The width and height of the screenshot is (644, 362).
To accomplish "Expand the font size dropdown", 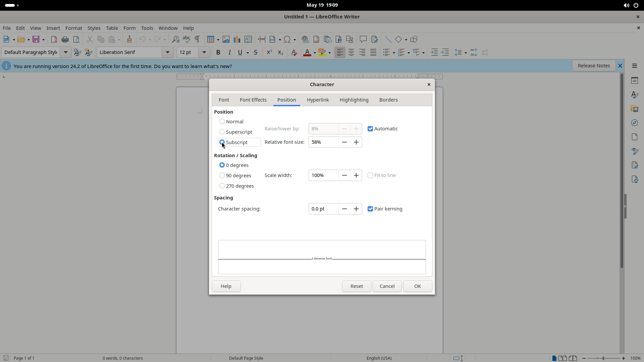I will coord(204,52).
